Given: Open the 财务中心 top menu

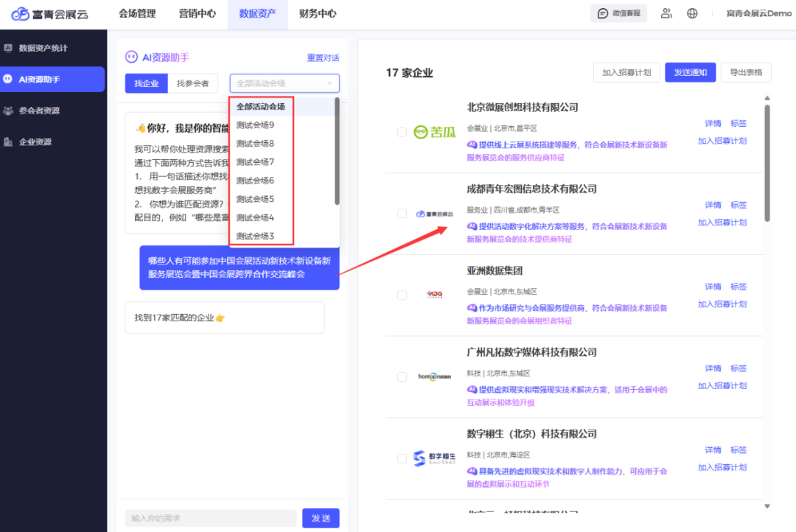Looking at the screenshot, I should (x=318, y=14).
